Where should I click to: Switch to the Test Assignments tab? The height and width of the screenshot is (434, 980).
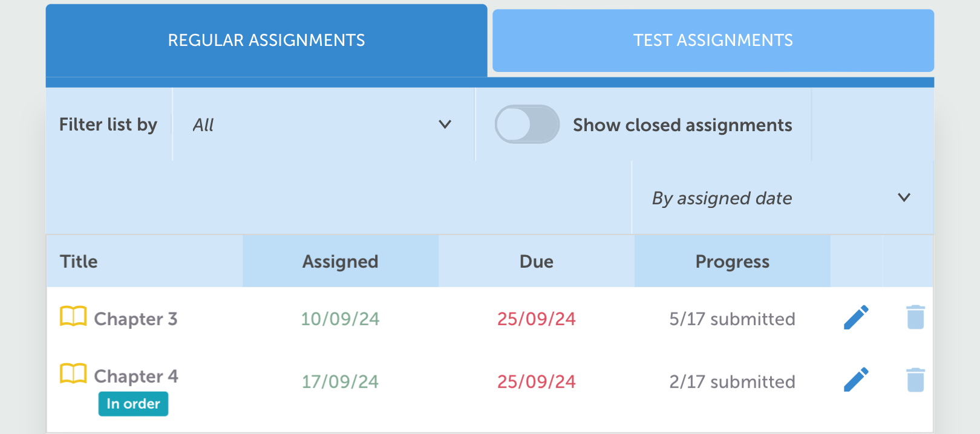pyautogui.click(x=713, y=40)
